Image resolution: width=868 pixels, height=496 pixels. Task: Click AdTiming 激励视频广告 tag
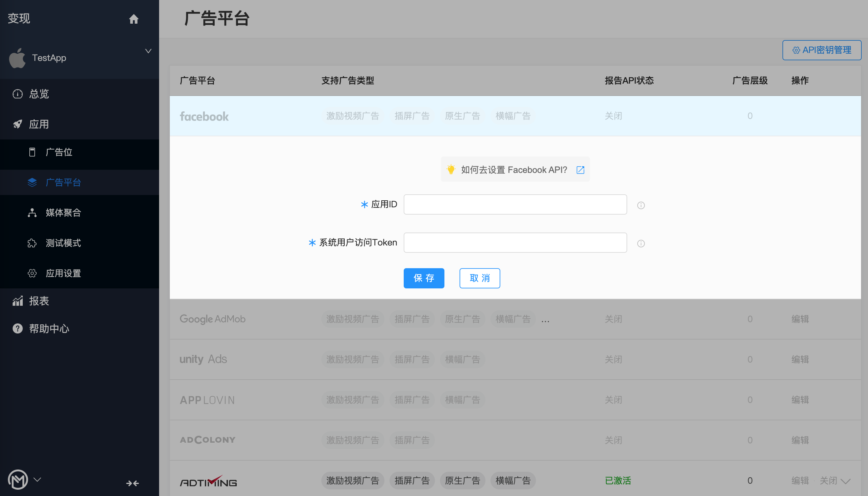point(353,480)
